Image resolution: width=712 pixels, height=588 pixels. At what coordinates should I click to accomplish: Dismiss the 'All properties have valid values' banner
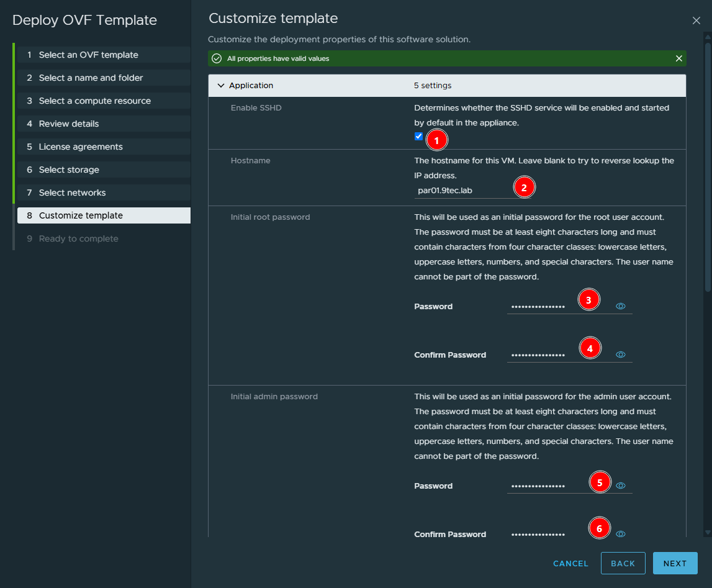(679, 58)
